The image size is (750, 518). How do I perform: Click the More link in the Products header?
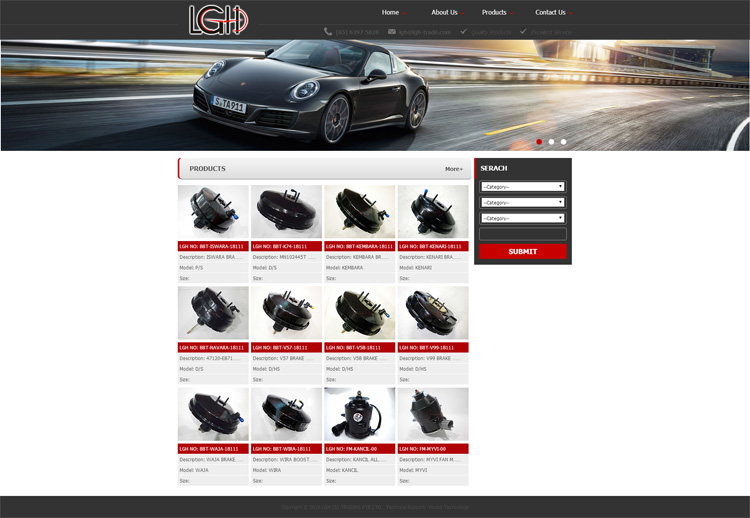[x=453, y=169]
